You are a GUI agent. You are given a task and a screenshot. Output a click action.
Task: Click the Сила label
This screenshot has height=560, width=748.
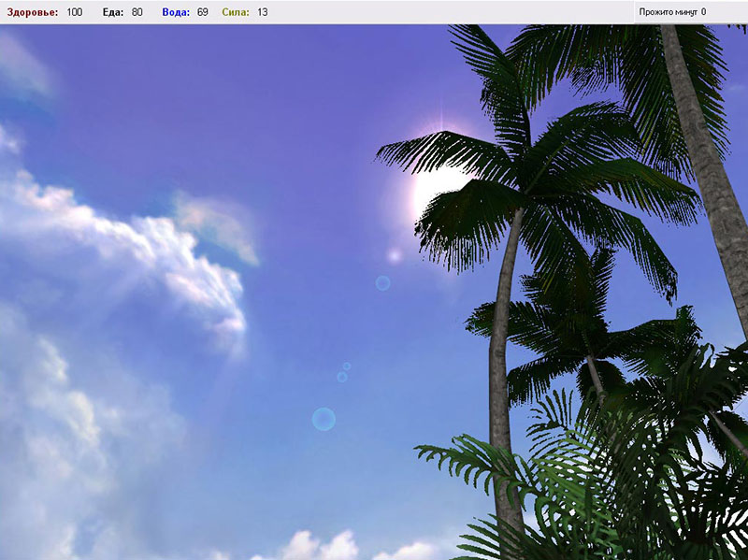pyautogui.click(x=236, y=12)
